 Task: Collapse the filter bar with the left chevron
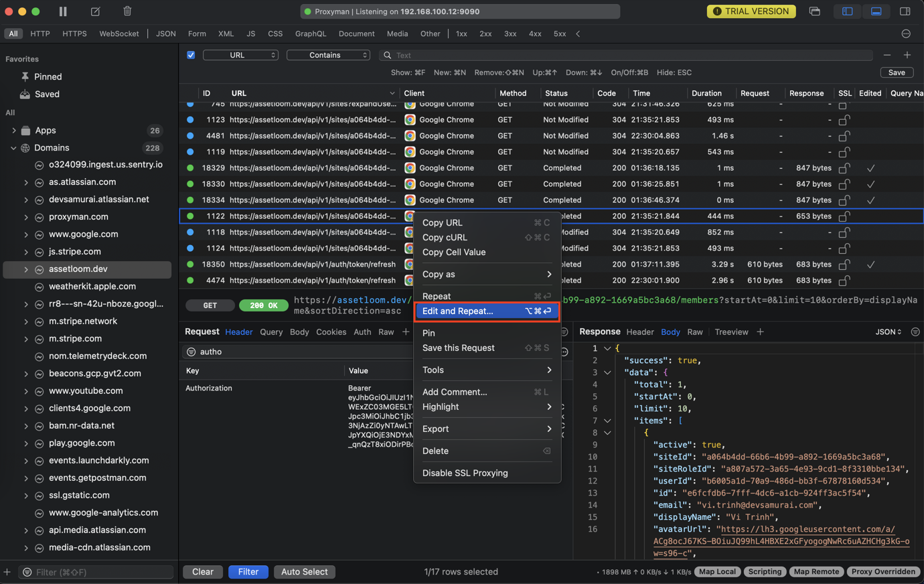(x=578, y=33)
